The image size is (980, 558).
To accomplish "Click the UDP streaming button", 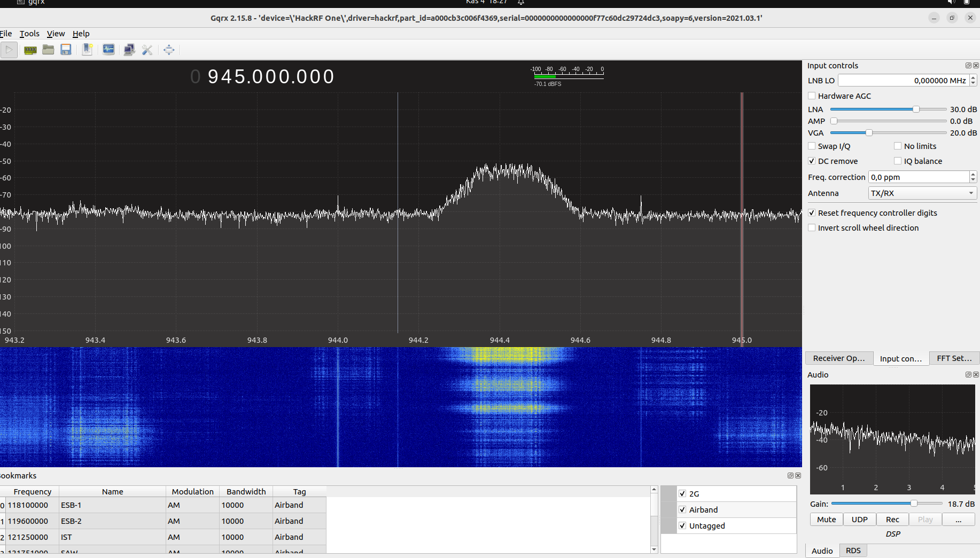I will (x=860, y=519).
